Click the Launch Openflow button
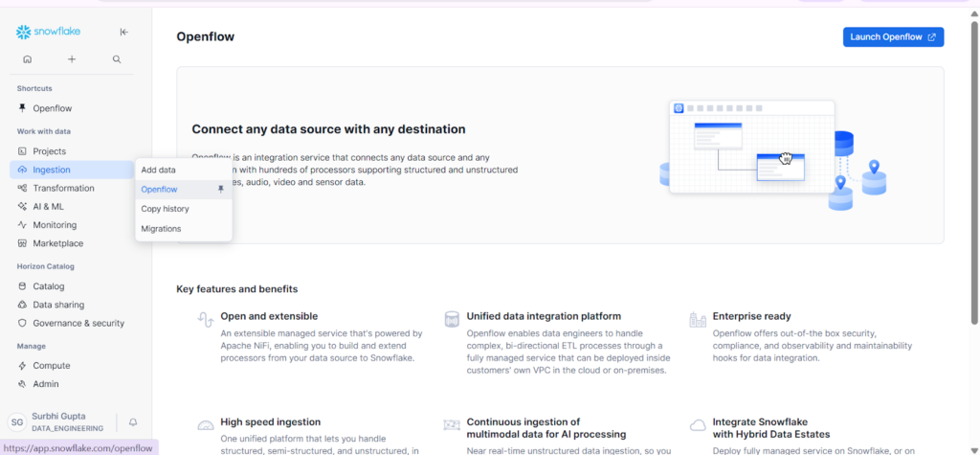The width and height of the screenshot is (980, 455). click(892, 36)
